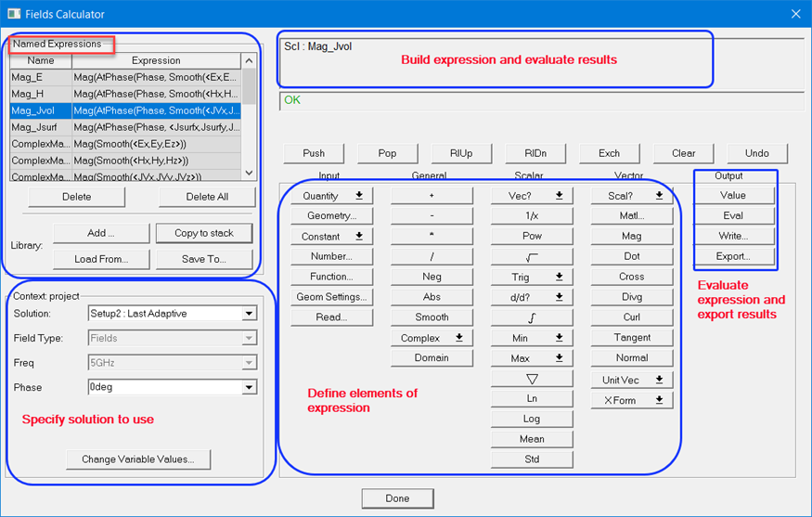
Task: Open the Quantity dropdown button
Action: tap(331, 196)
